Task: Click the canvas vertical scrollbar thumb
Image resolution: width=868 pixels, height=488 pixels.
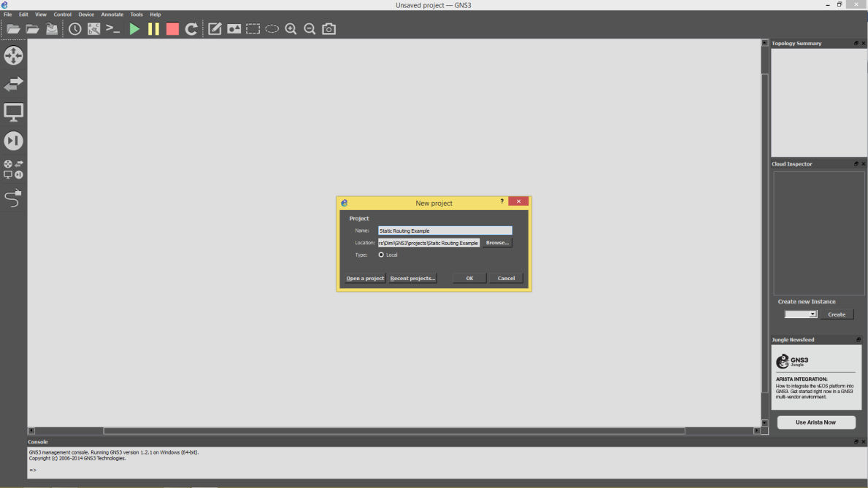Action: pyautogui.click(x=765, y=233)
